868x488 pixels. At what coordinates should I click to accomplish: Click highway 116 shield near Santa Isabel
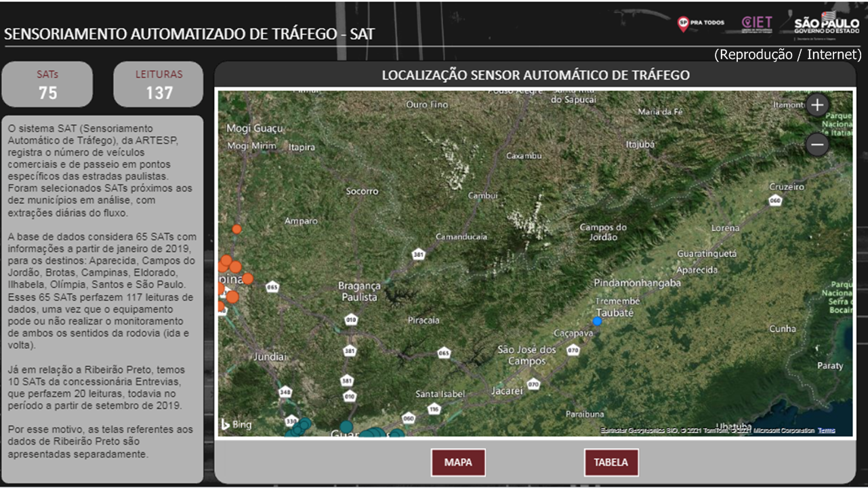pos(434,408)
